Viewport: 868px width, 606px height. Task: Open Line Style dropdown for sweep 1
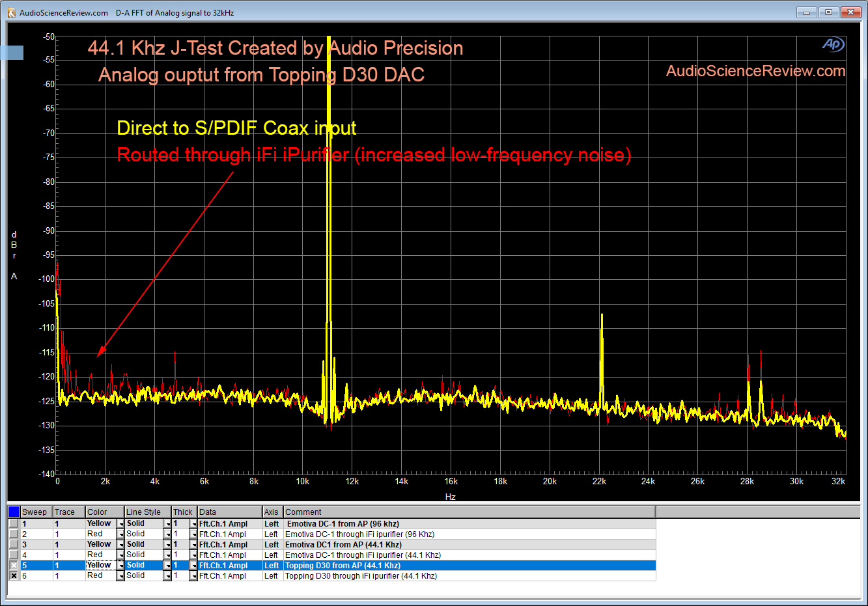point(167,524)
